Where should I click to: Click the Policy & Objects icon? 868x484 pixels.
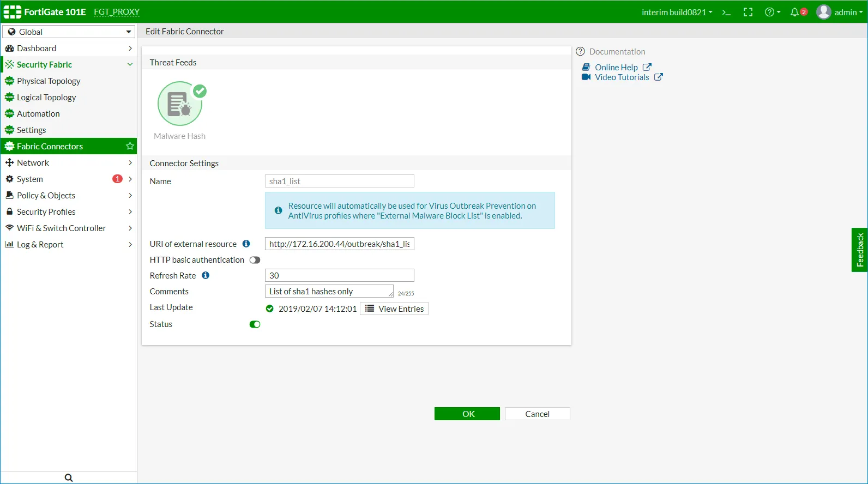9,195
